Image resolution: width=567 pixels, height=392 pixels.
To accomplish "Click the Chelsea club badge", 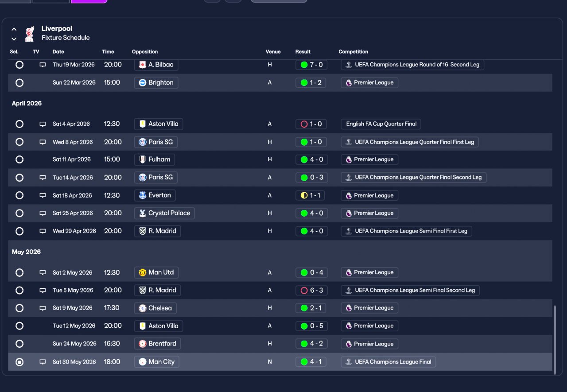I will 143,308.
